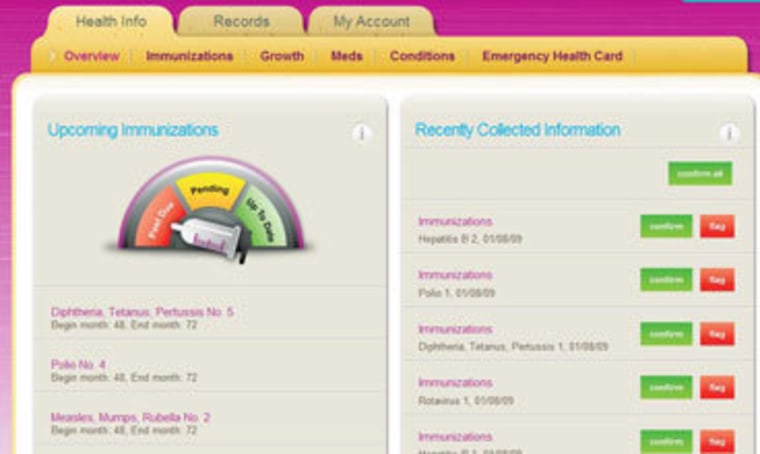Click Immunizations link above Polio 1
This screenshot has height=454, width=760.
tap(455, 275)
